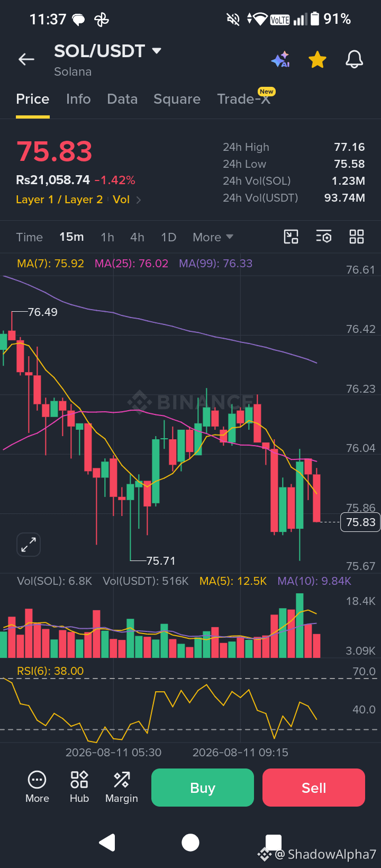This screenshot has width=381, height=868.
Task: Open the Data tab
Action: (x=122, y=100)
